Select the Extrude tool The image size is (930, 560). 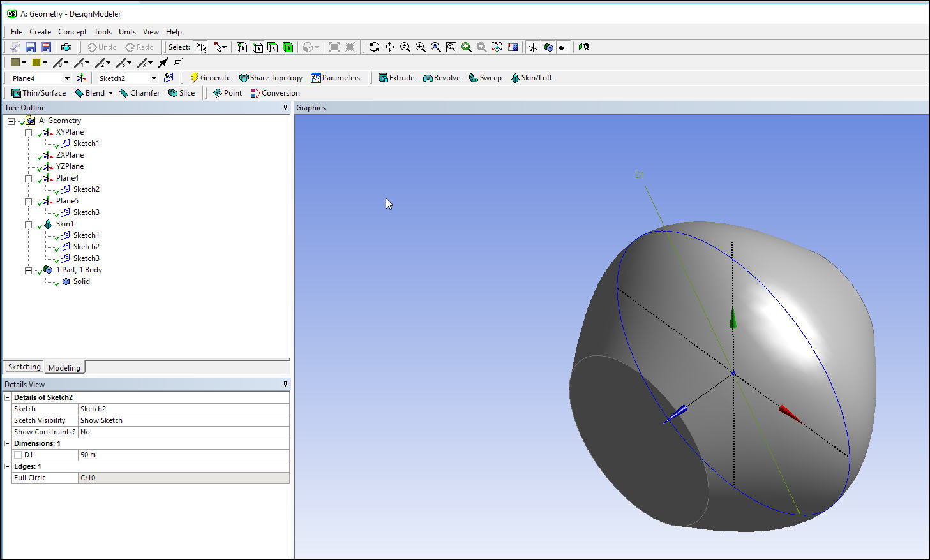tap(396, 78)
